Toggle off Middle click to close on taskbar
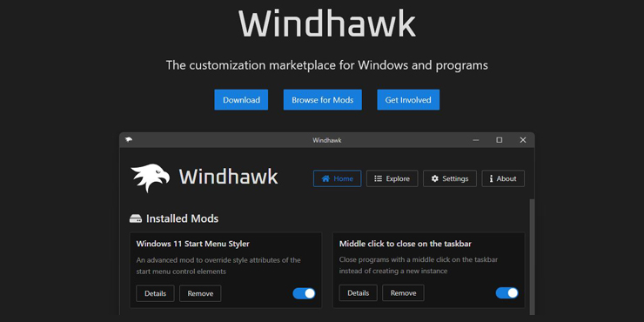Viewport: 644px width, 322px height. pyautogui.click(x=506, y=292)
